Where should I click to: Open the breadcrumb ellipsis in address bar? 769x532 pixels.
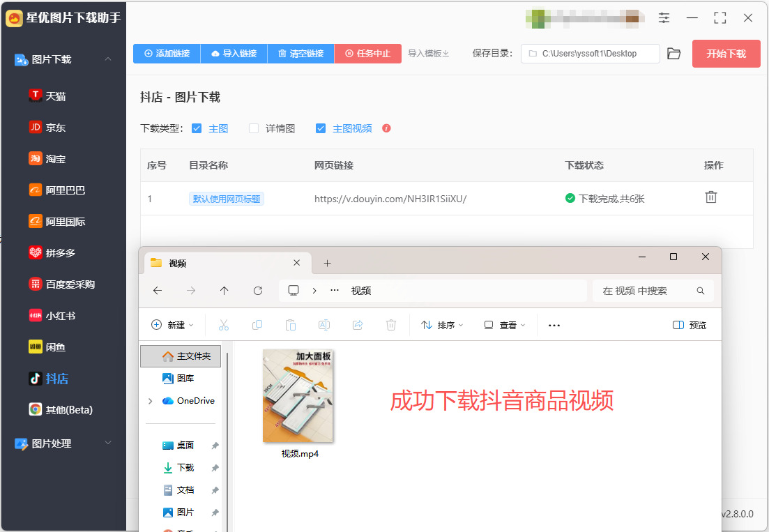tap(335, 291)
